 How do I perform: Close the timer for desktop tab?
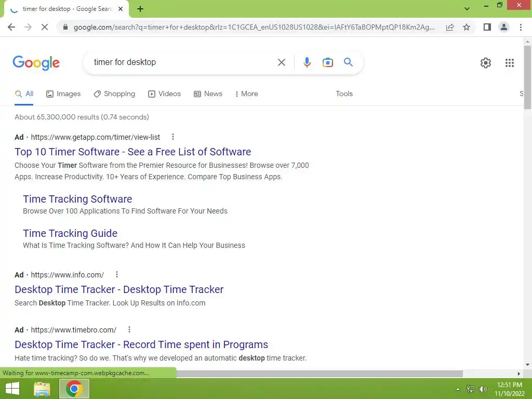[121, 9]
